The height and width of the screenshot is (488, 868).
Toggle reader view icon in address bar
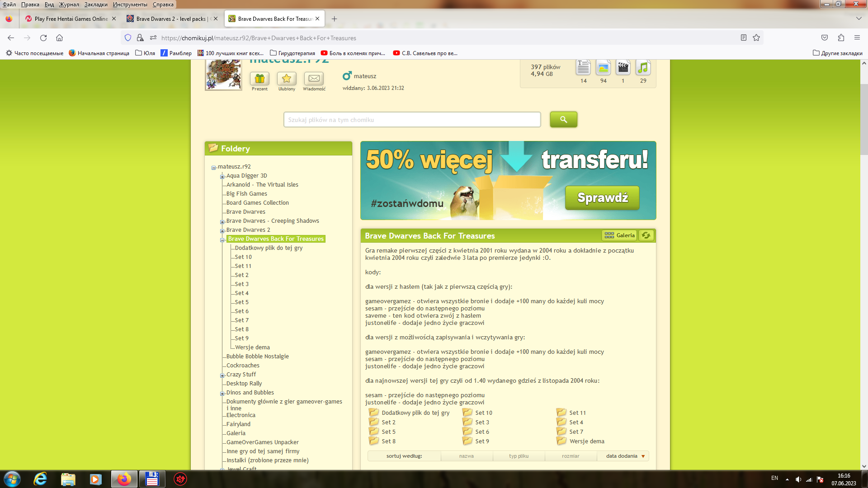click(744, 38)
